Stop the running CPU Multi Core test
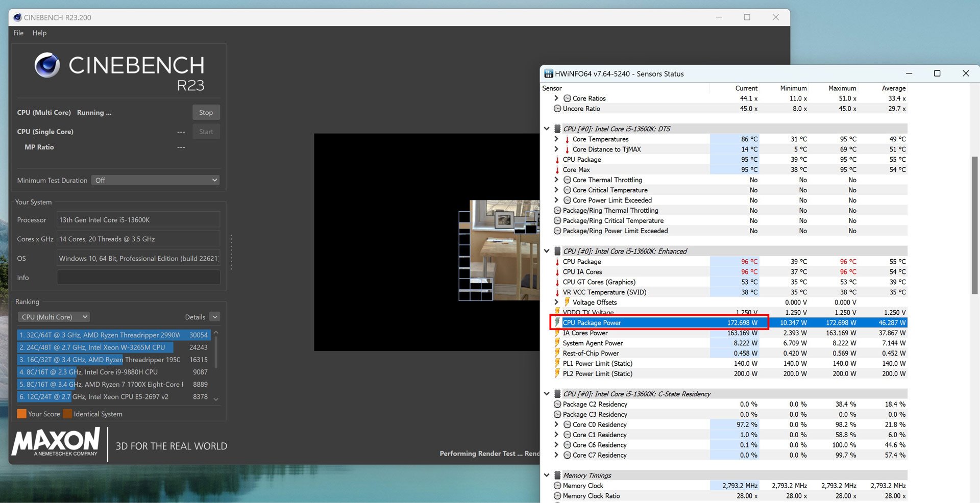 [x=206, y=112]
